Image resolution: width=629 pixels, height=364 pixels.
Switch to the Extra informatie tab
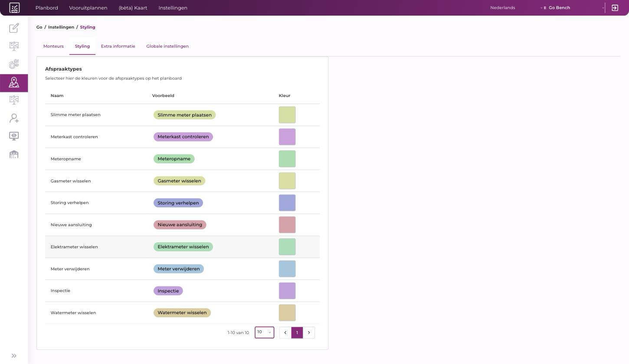pyautogui.click(x=118, y=46)
